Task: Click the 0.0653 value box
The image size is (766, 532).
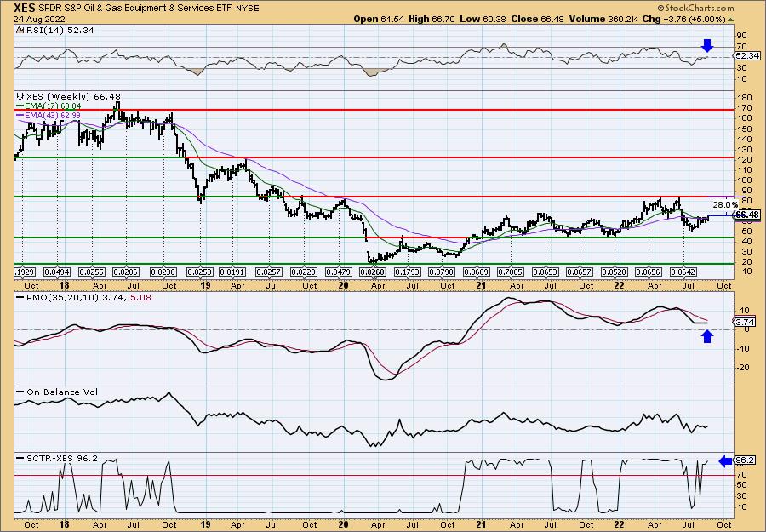Action: (546, 272)
